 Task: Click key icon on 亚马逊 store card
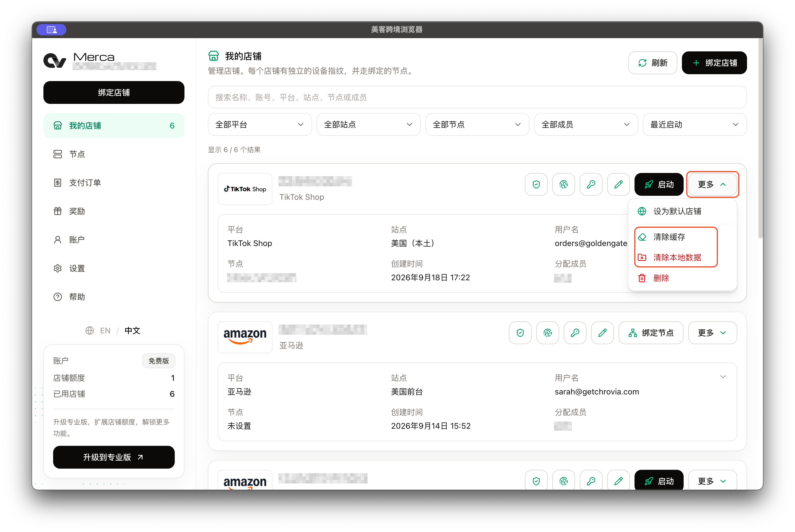coord(575,333)
